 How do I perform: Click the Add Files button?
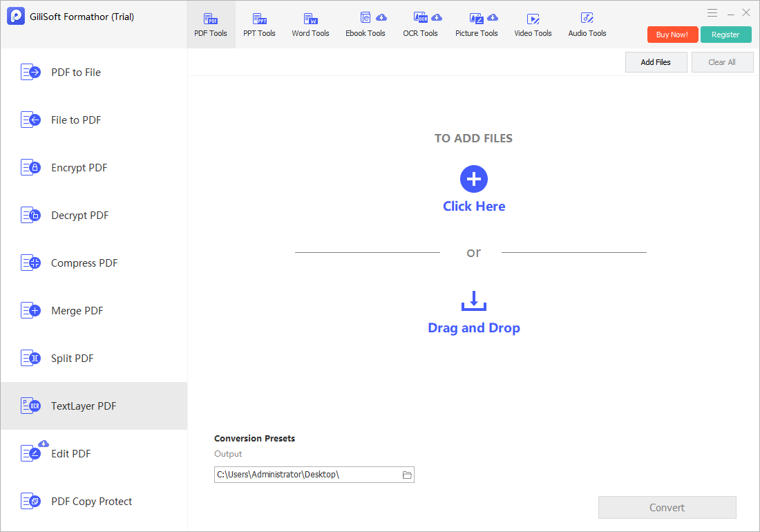[656, 62]
